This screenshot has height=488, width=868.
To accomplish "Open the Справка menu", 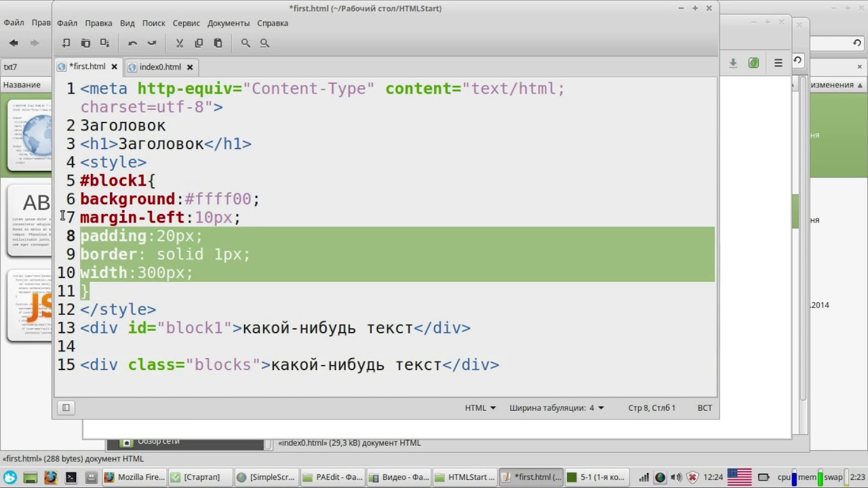I will (273, 23).
